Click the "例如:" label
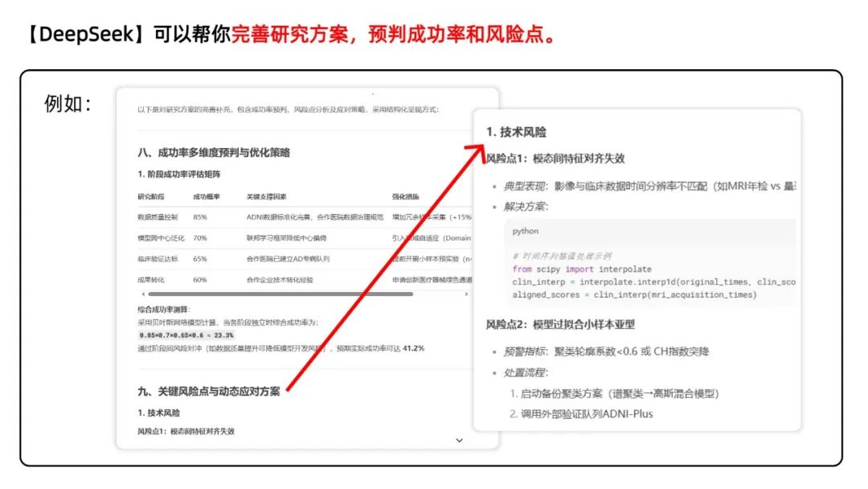Viewport: 868px width, 489px height. coord(68,104)
